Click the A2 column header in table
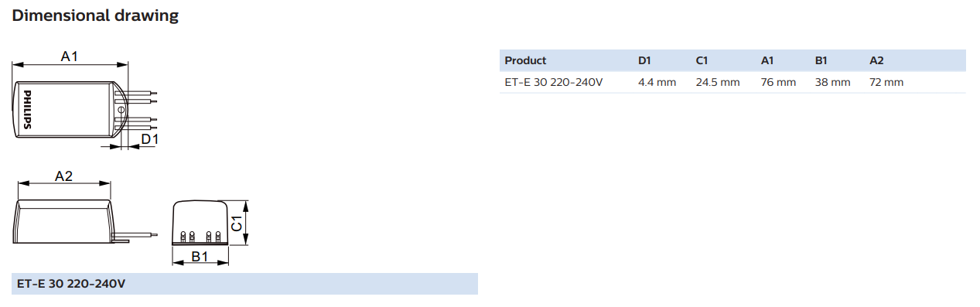Screen dimensions: 980x307 tap(876, 60)
